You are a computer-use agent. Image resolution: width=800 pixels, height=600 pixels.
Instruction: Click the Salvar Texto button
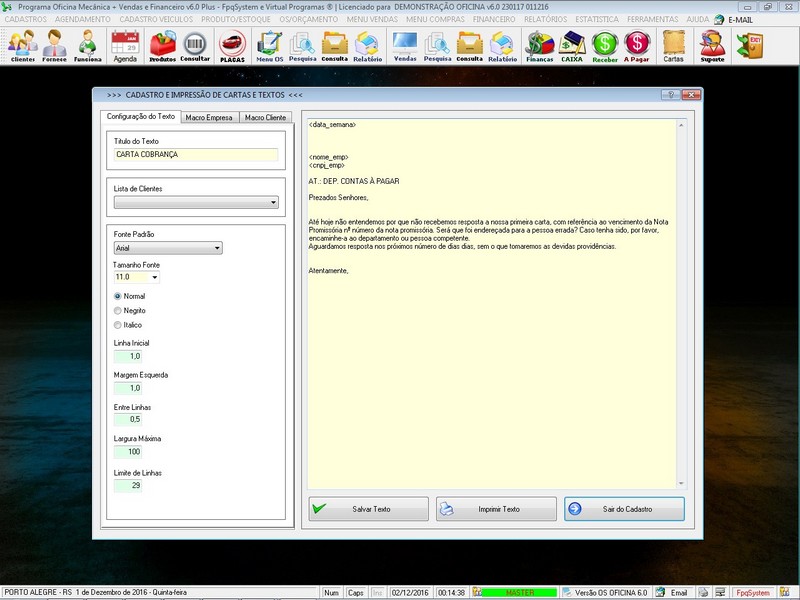click(368, 509)
